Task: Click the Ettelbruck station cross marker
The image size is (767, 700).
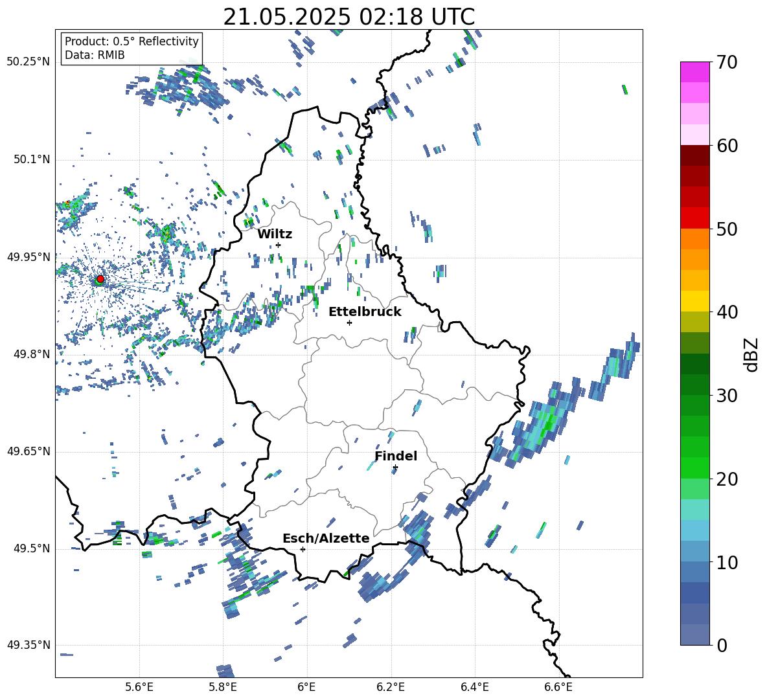Action: tap(349, 322)
